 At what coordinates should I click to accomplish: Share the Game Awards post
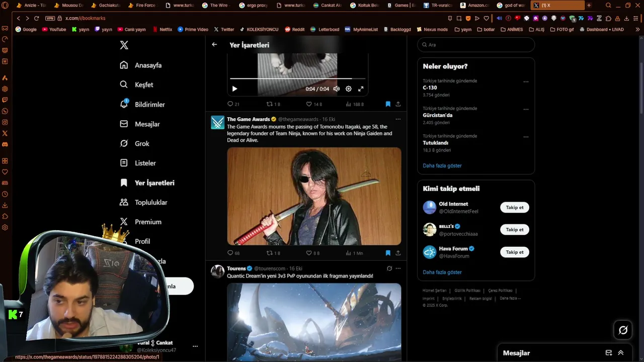pyautogui.click(x=398, y=253)
